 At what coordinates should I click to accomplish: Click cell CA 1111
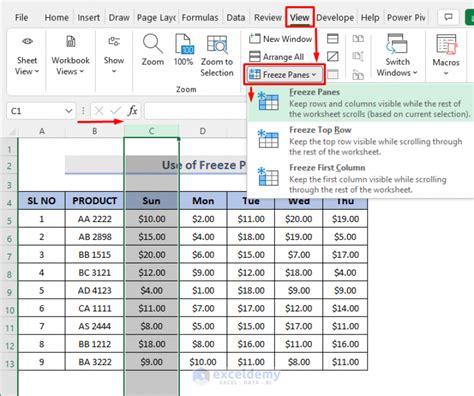point(95,308)
